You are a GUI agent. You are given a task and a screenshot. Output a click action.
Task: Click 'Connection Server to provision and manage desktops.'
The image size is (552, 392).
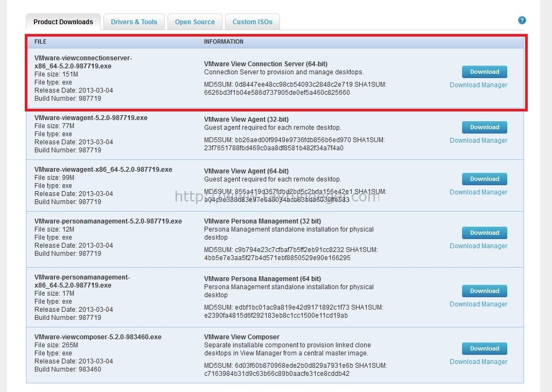pos(284,72)
